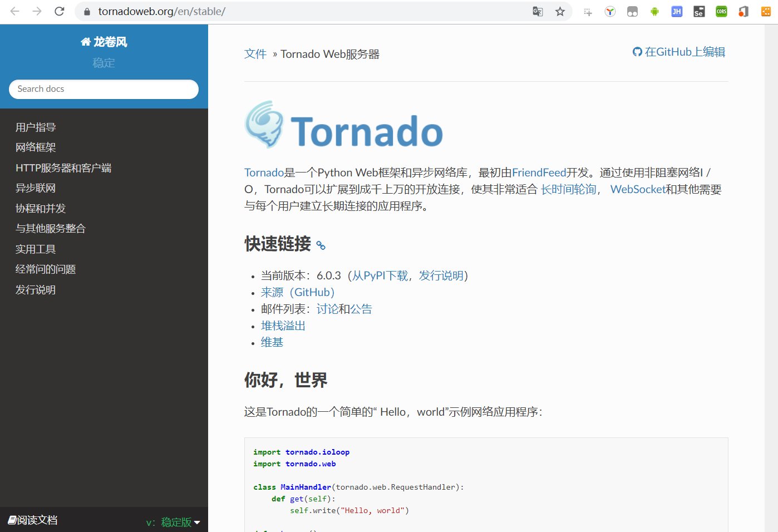Click the 'import tornado.ioloop' code line
778x532 pixels.
(302, 452)
